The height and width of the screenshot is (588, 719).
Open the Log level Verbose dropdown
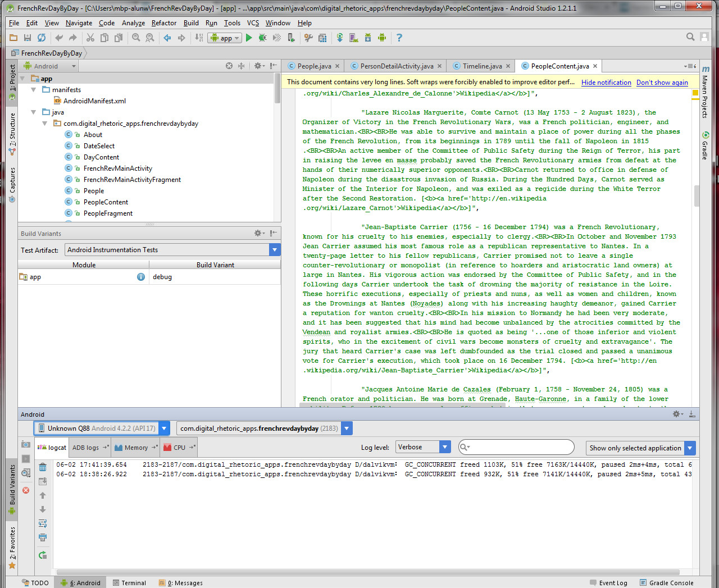pos(445,447)
